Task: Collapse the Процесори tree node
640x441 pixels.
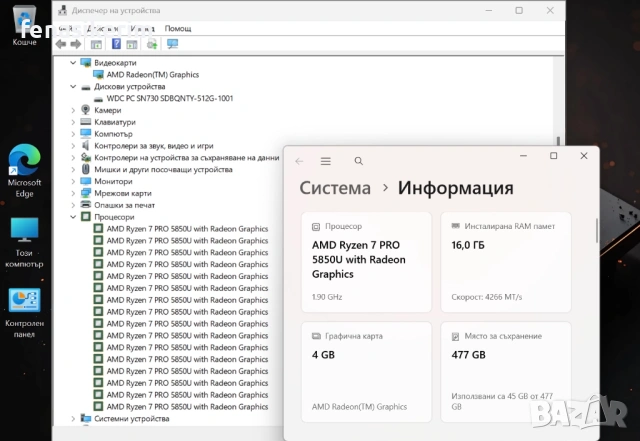Action: [73, 217]
